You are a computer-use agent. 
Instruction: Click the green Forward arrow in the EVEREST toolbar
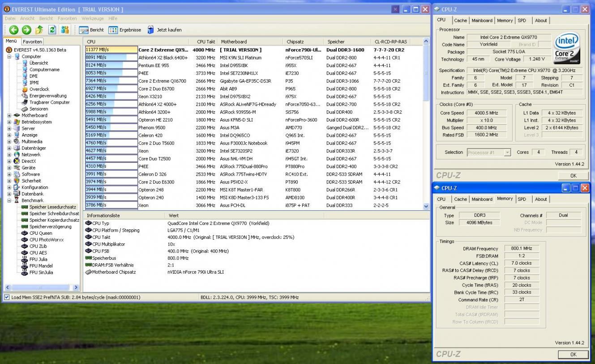(x=27, y=30)
